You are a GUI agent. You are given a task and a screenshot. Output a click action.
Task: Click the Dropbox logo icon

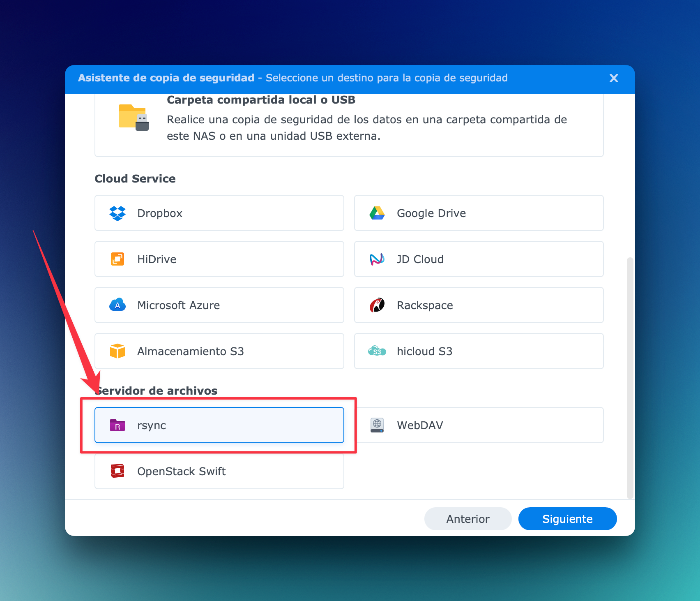[x=117, y=213]
